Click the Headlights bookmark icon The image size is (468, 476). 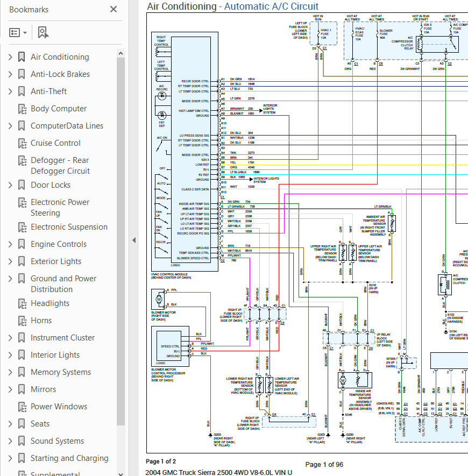(x=22, y=303)
